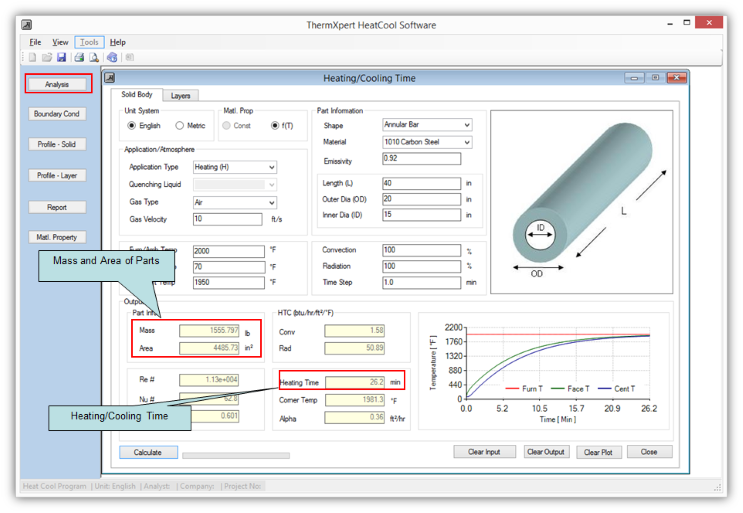Screen dimensions: 743x513
Task: Click the Inner Dia (ID) input field
Action: [421, 215]
